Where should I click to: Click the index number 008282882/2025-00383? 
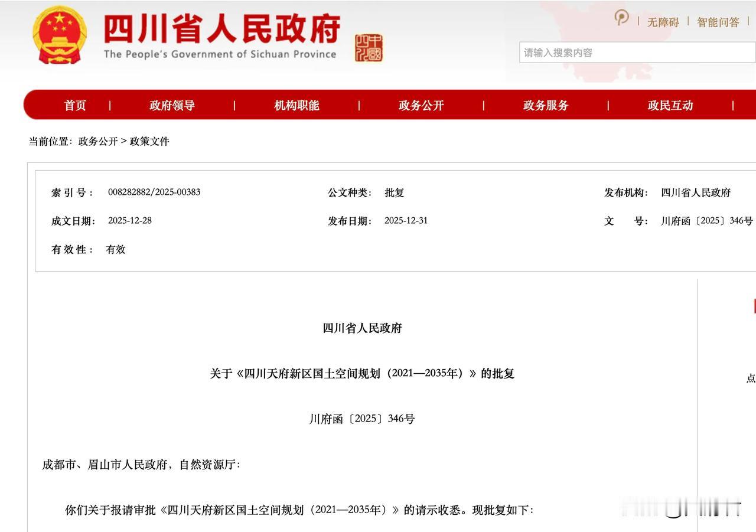pos(154,192)
